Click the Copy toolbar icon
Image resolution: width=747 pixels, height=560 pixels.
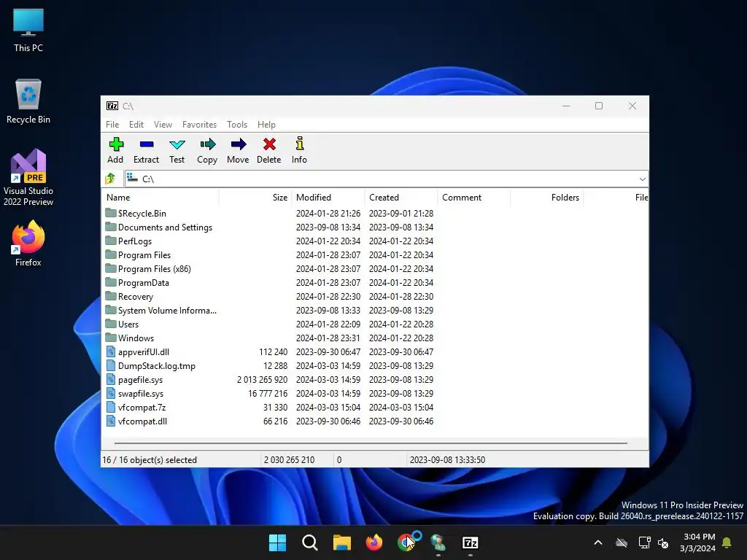[x=207, y=144]
